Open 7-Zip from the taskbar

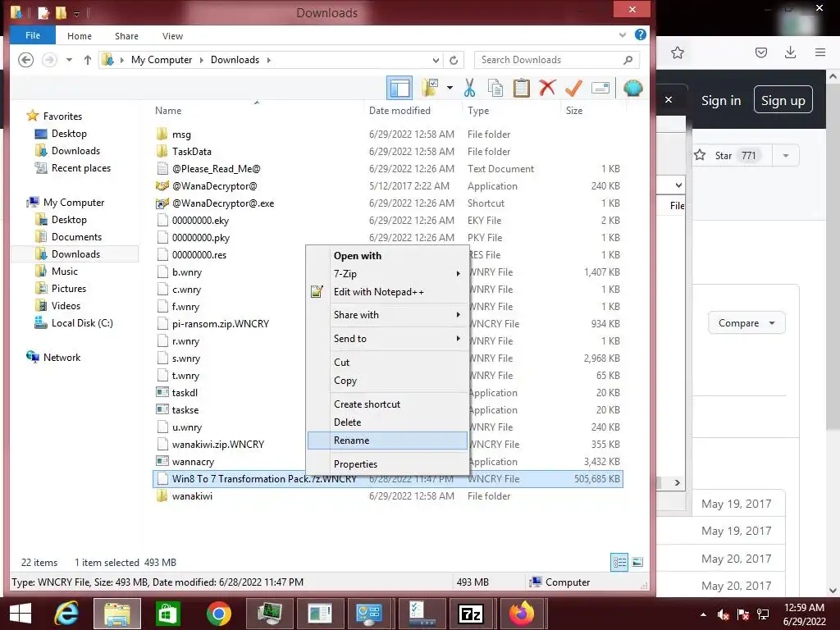(x=471, y=614)
